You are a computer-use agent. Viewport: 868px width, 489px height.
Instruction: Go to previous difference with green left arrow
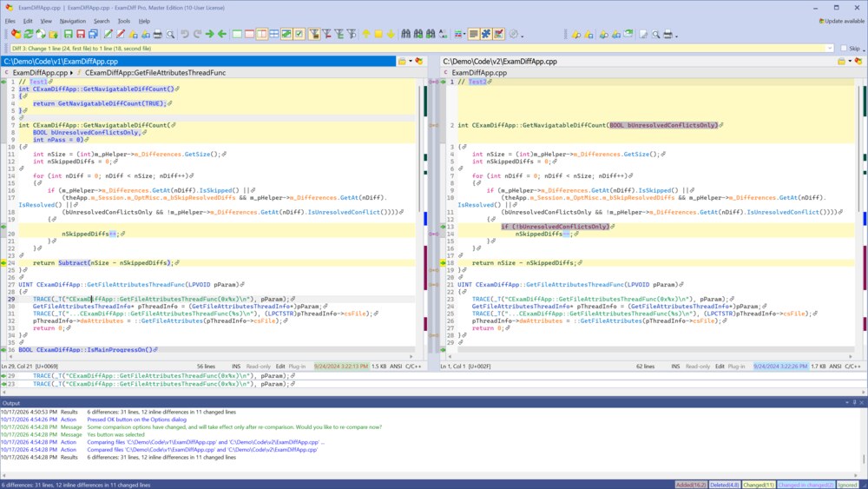point(222,35)
